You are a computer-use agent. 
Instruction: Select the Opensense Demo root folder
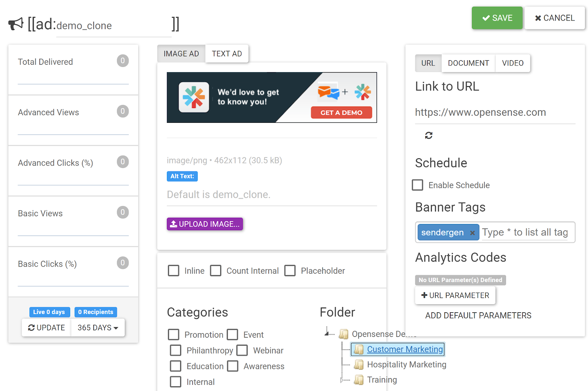point(384,334)
